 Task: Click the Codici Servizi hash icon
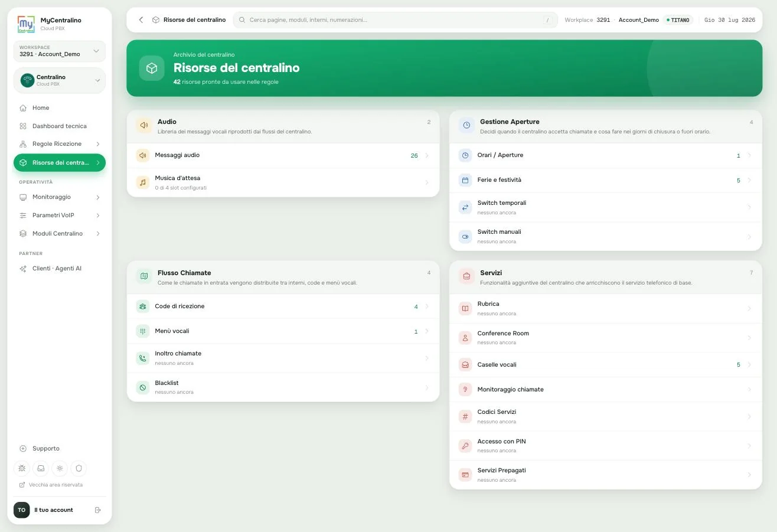[465, 416]
